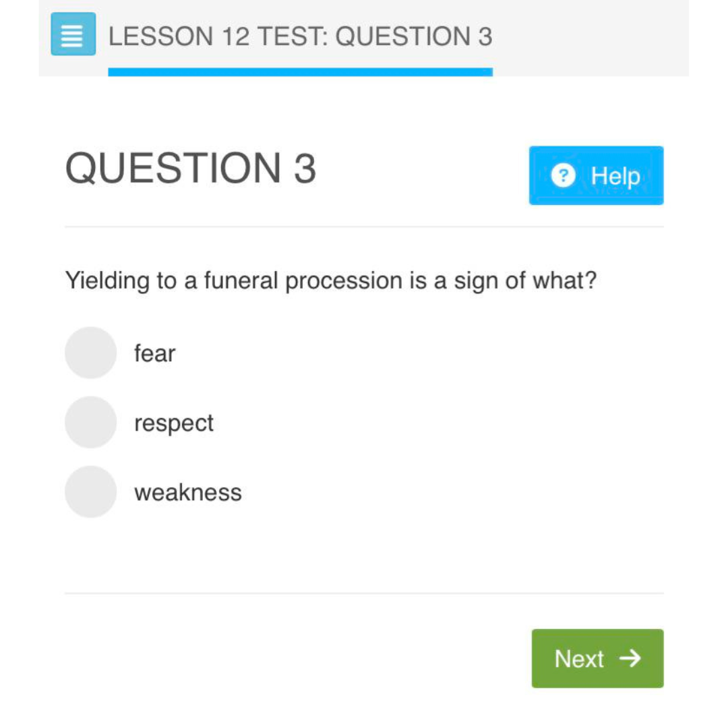Click the large "QUESTION 3" heading

coord(191,169)
